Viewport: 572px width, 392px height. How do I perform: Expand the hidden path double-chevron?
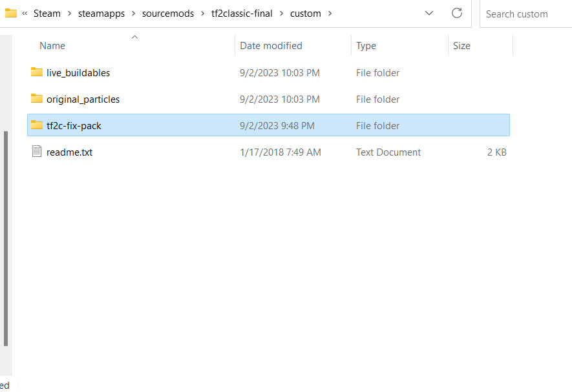click(x=25, y=14)
